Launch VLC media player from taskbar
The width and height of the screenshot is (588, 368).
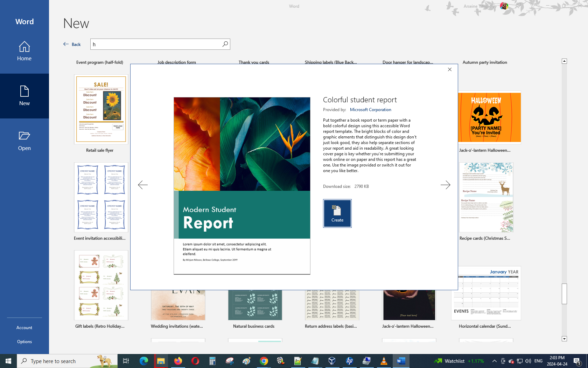coord(384,361)
